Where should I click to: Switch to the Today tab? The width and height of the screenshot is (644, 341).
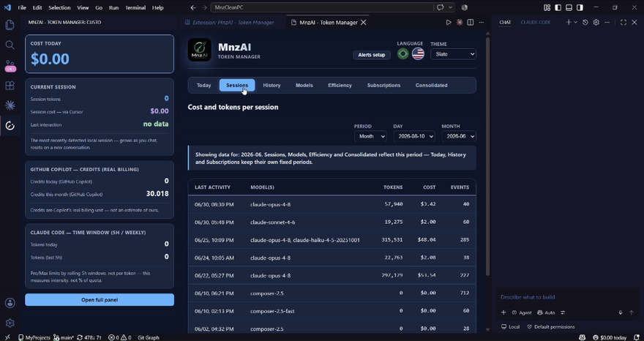[203, 86]
